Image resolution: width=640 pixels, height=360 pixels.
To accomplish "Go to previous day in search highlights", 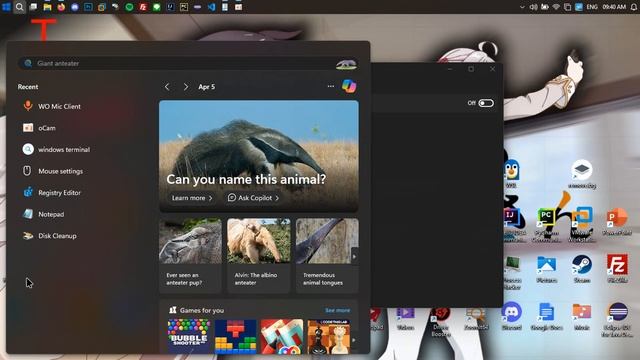I will point(167,87).
